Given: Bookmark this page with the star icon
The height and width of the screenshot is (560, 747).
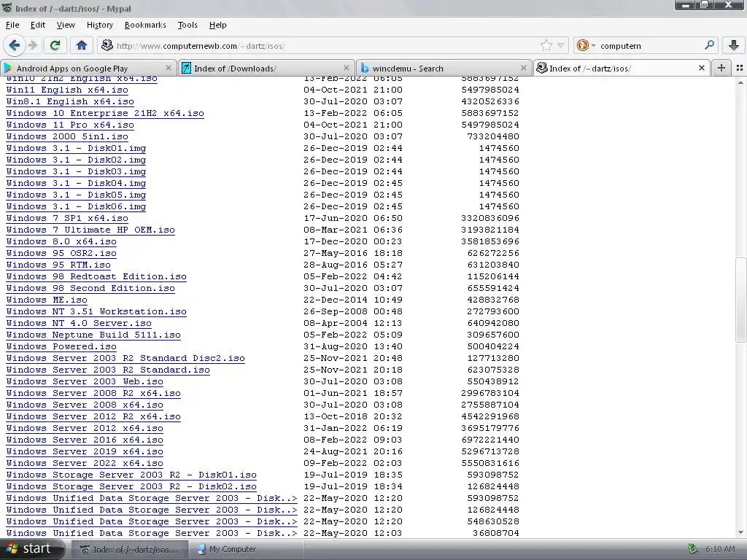Looking at the screenshot, I should pyautogui.click(x=546, y=46).
